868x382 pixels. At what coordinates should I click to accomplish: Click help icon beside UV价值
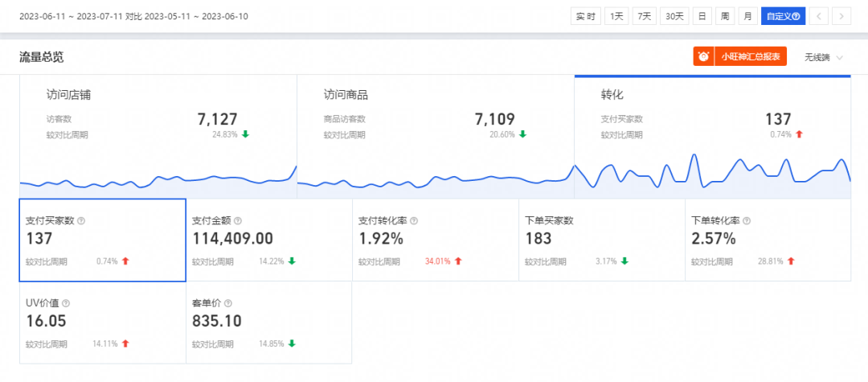[66, 303]
